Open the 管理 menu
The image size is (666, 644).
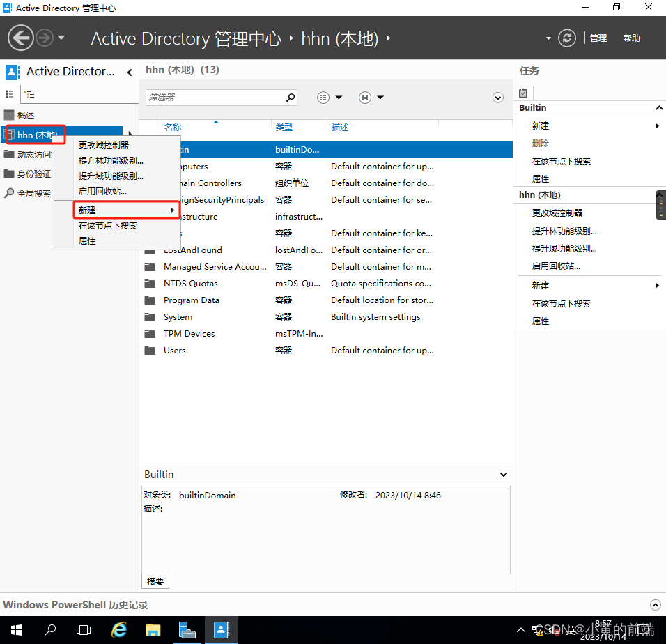(x=598, y=38)
